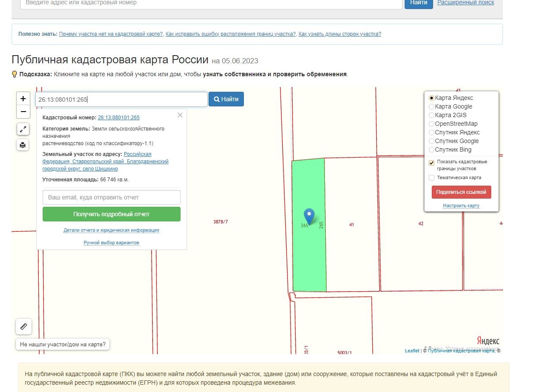Open Ручной выбор вариантов options
The image size is (549, 392).
(111, 243)
